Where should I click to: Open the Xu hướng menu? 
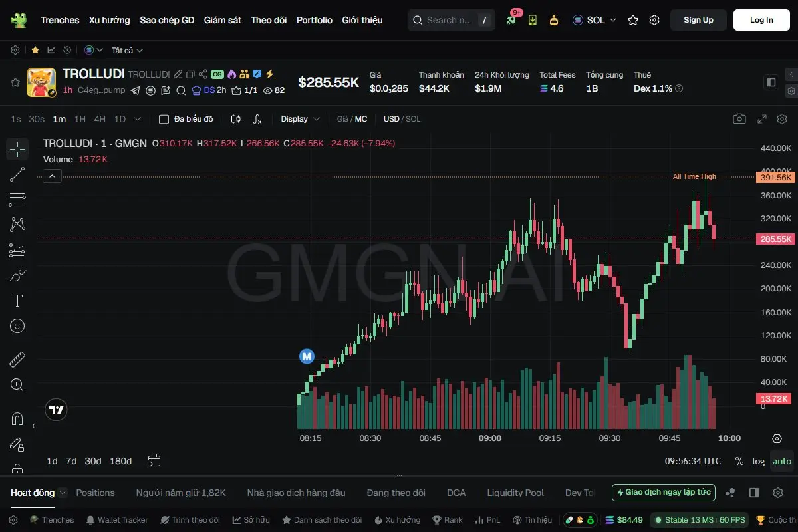point(110,20)
